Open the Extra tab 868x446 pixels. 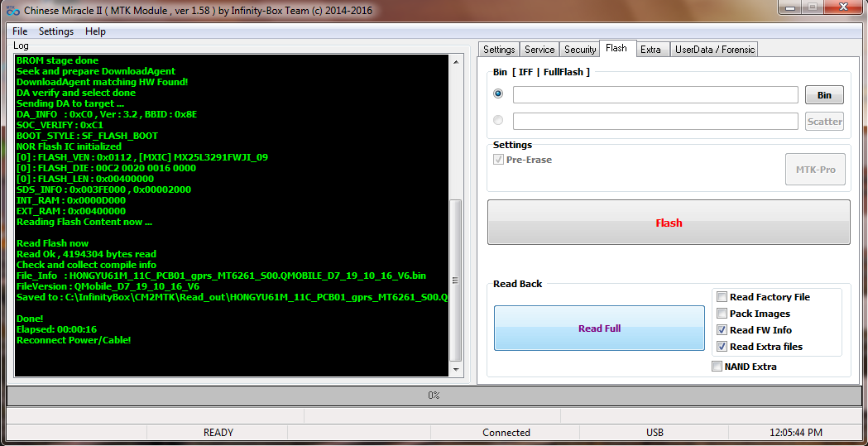pos(650,50)
